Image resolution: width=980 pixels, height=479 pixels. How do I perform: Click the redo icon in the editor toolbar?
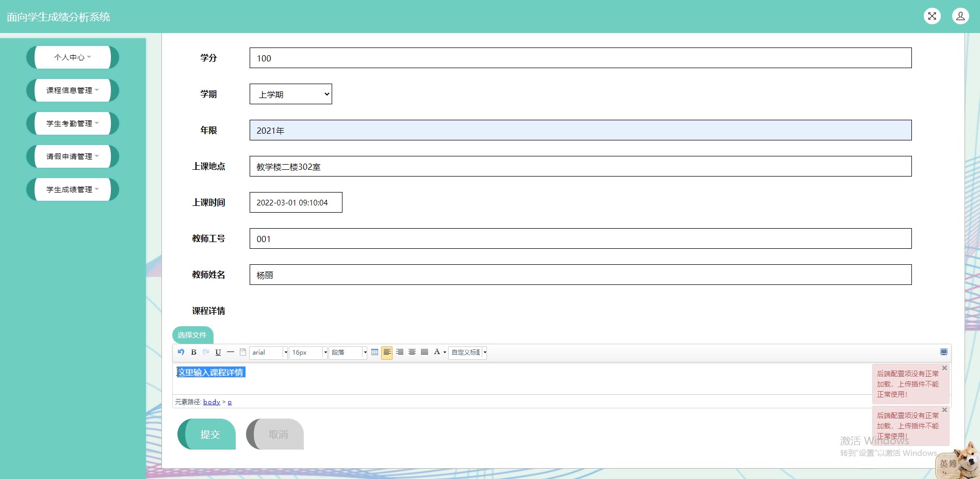pos(206,352)
